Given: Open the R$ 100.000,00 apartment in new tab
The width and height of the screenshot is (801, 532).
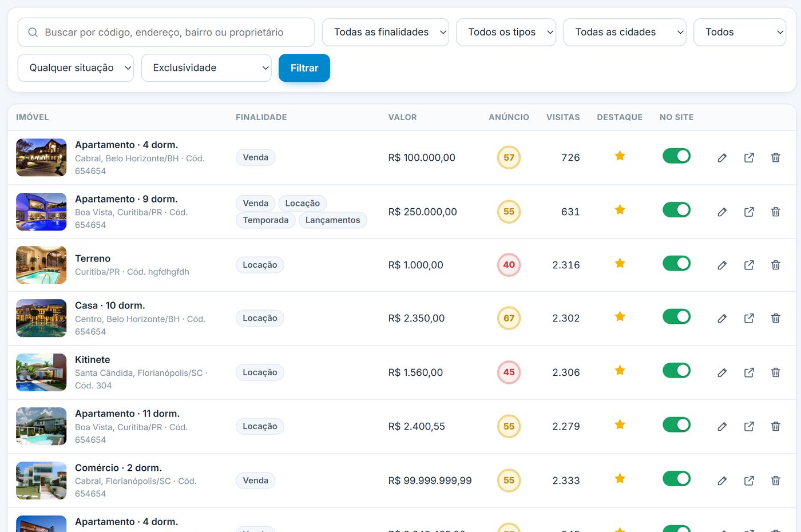Looking at the screenshot, I should click(x=749, y=158).
